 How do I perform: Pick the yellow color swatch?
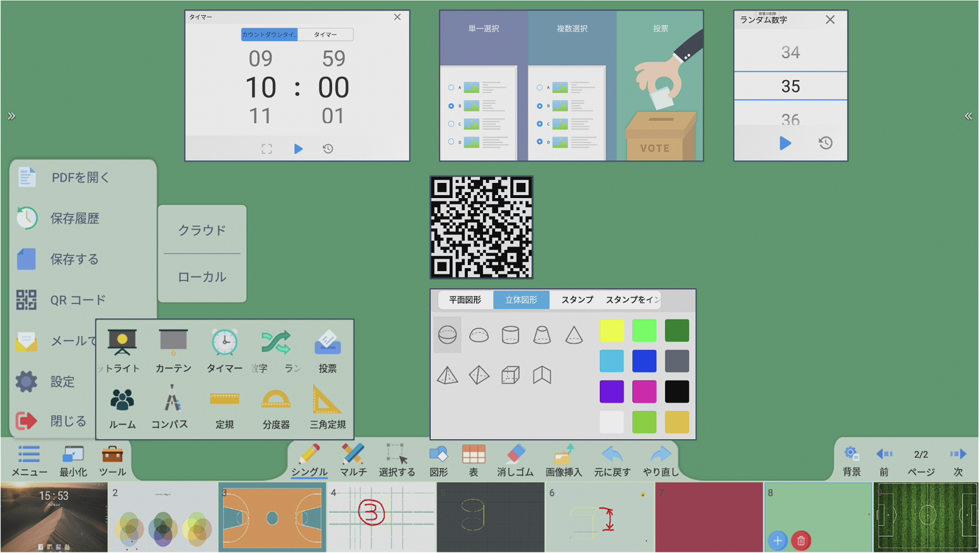[612, 331]
